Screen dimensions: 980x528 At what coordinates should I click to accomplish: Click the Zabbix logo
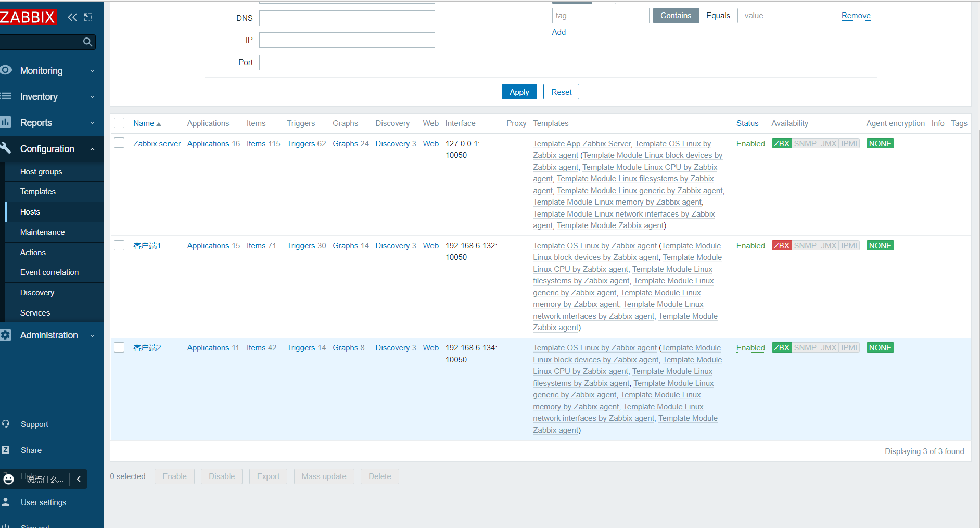pos(28,17)
